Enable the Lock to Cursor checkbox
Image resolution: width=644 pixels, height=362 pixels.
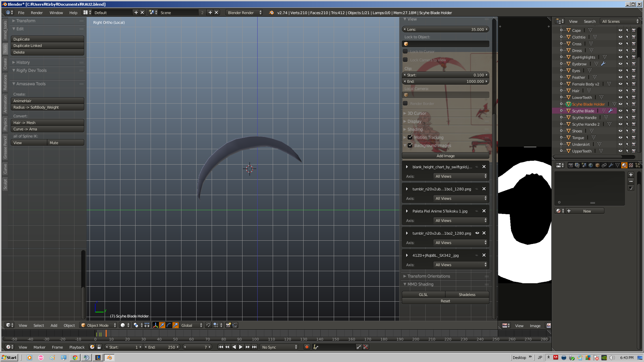coord(405,52)
